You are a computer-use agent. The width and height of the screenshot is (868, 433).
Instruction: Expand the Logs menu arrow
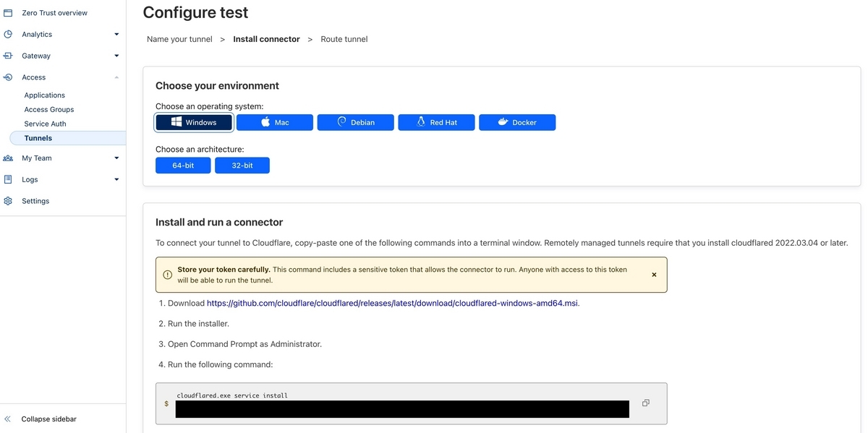pos(116,179)
